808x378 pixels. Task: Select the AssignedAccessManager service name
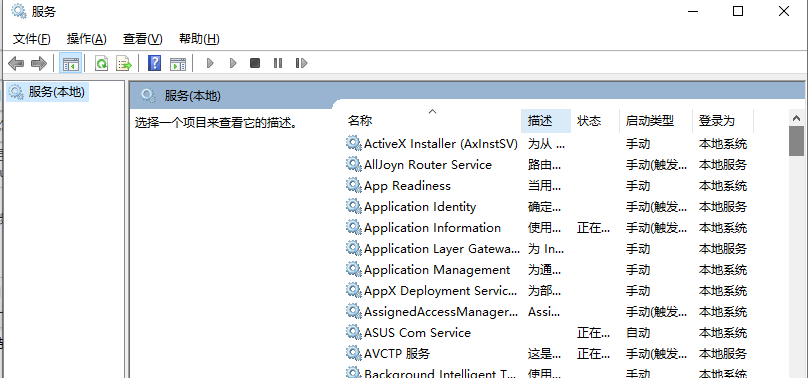441,312
